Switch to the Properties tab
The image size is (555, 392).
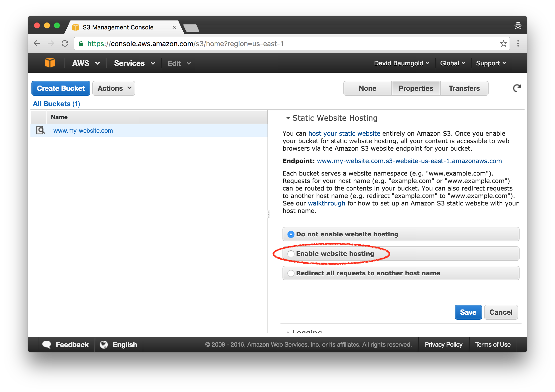point(416,88)
